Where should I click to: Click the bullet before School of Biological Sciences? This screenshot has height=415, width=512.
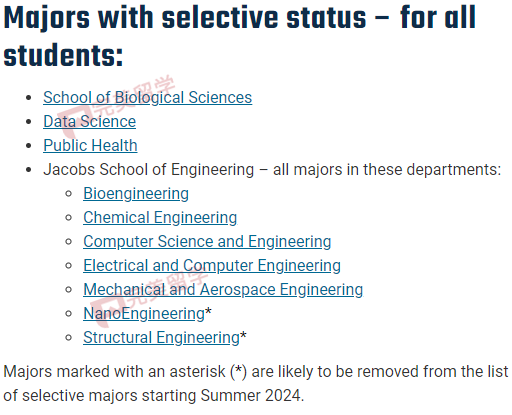[x=29, y=98]
